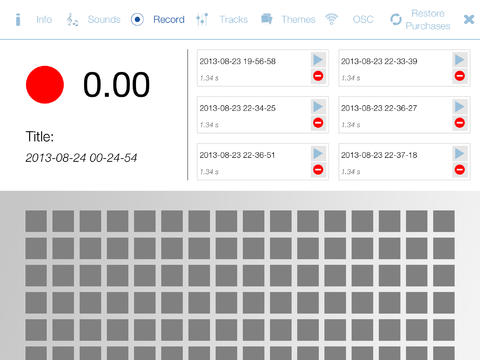The width and height of the screenshot is (480, 360).
Task: Play recording 2013-08-23 22-33-39
Action: [x=459, y=60]
